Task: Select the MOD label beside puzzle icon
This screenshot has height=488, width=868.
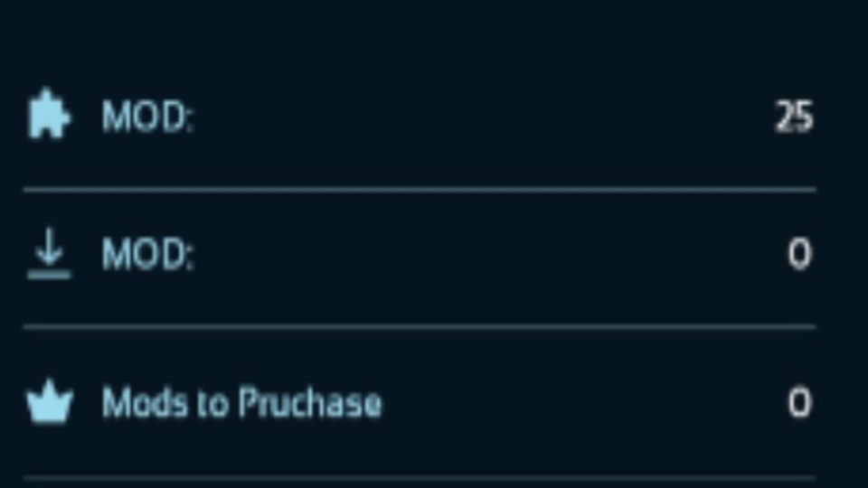Action: [147, 117]
